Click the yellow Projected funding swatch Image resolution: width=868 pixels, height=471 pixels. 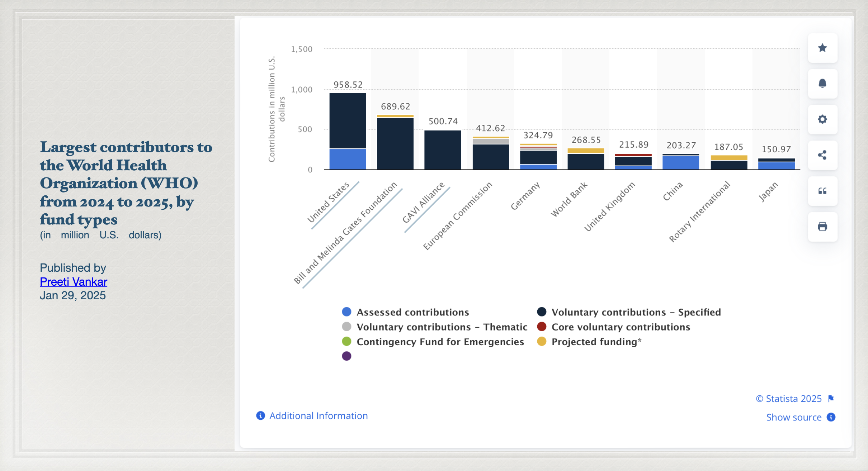(542, 342)
